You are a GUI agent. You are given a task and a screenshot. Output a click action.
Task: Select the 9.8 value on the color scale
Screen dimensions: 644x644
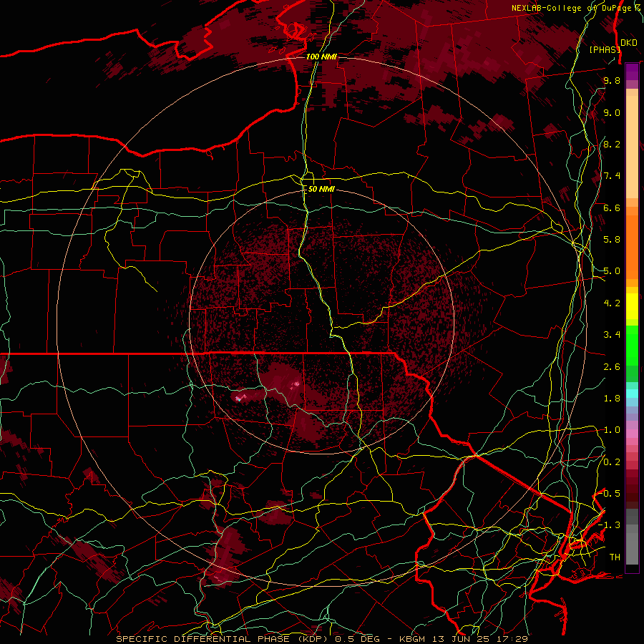612,80
